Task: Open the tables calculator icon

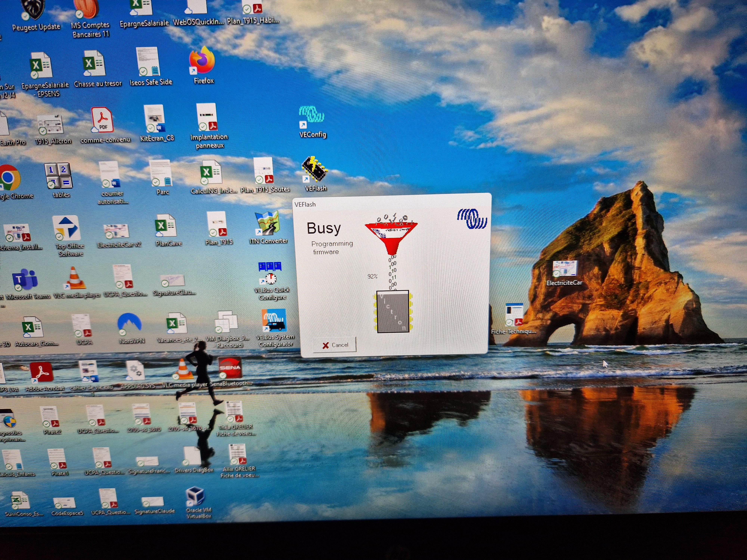Action: pos(58,176)
